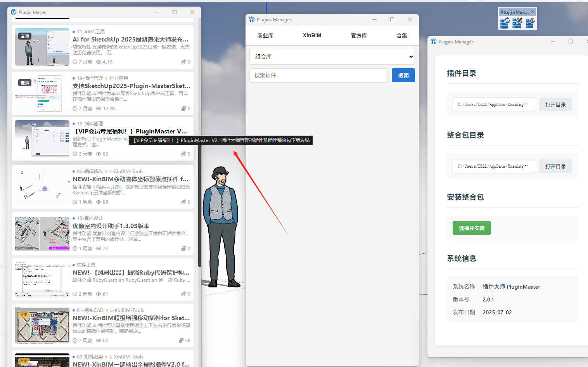Open the 官方库 tab

(359, 36)
